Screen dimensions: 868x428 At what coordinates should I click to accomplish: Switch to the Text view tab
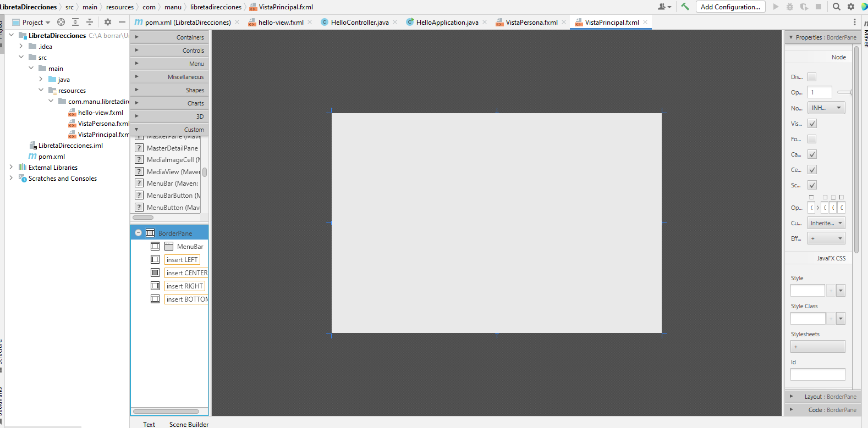point(149,424)
